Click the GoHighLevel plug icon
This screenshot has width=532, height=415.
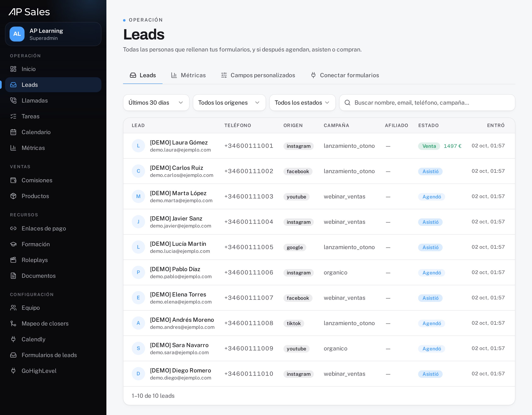(13, 371)
